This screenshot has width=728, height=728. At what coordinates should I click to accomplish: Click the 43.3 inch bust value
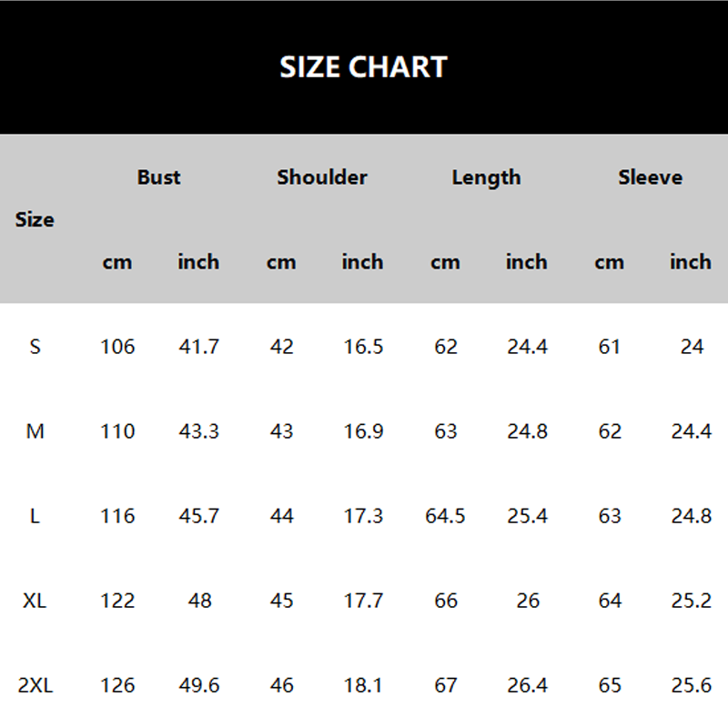point(199,431)
